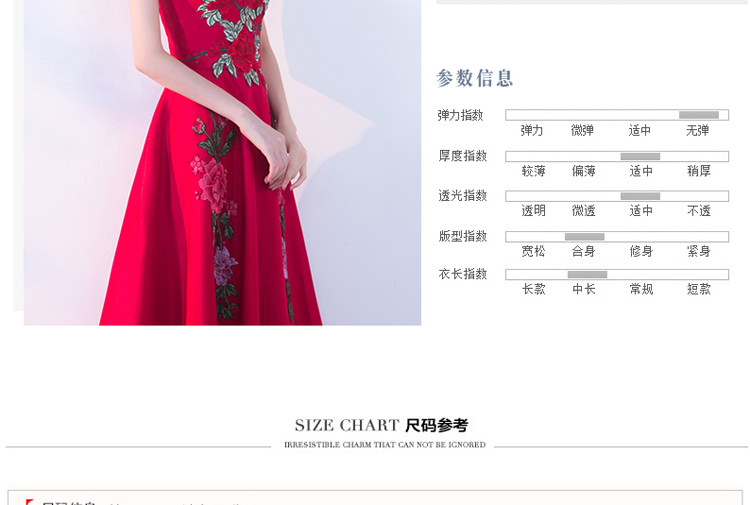Select the 无弹 elasticity label
Viewport: 750px width, 505px height.
(x=697, y=130)
